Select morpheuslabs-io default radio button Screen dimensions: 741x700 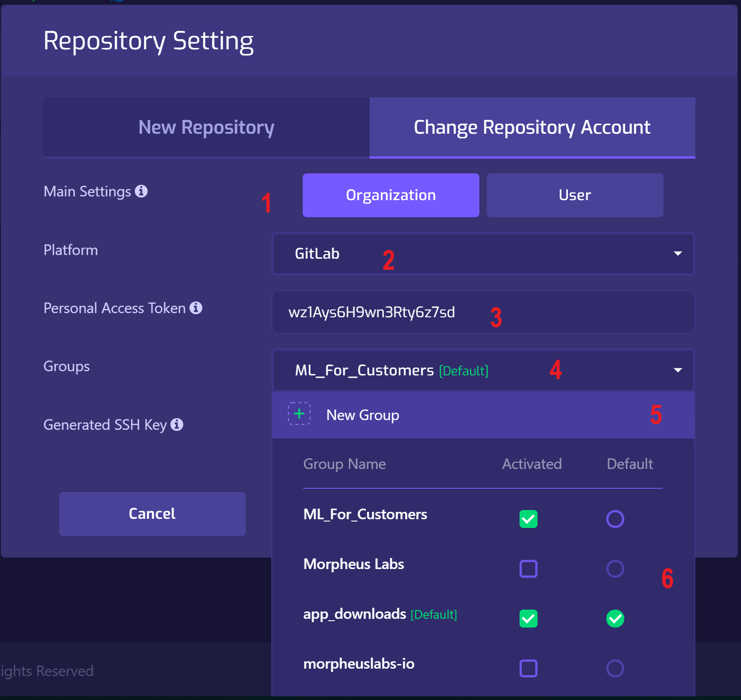point(615,669)
